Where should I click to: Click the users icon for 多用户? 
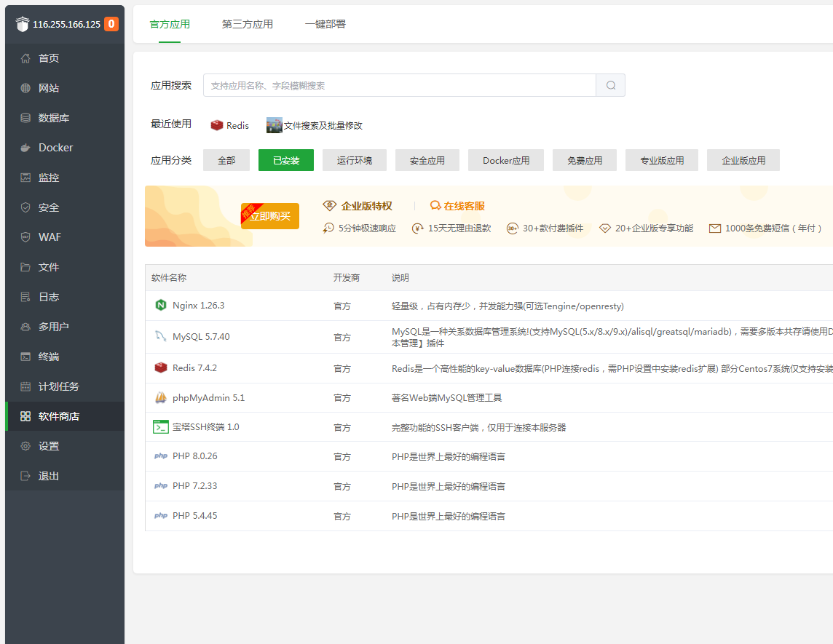25,327
